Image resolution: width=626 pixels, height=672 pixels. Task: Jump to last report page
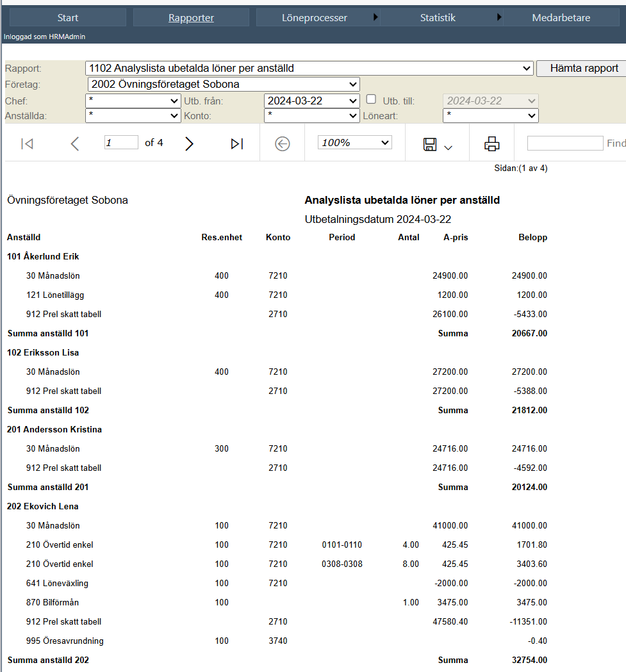pyautogui.click(x=237, y=143)
